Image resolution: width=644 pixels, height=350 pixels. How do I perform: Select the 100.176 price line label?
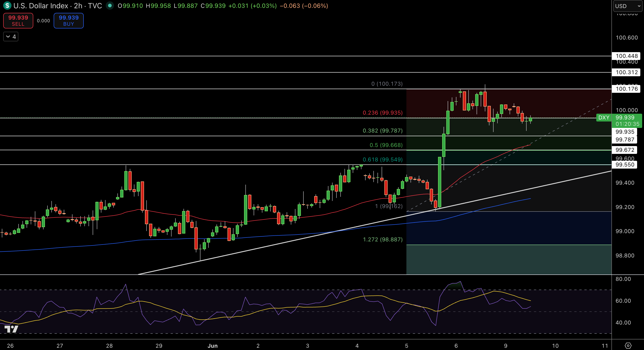click(x=626, y=89)
